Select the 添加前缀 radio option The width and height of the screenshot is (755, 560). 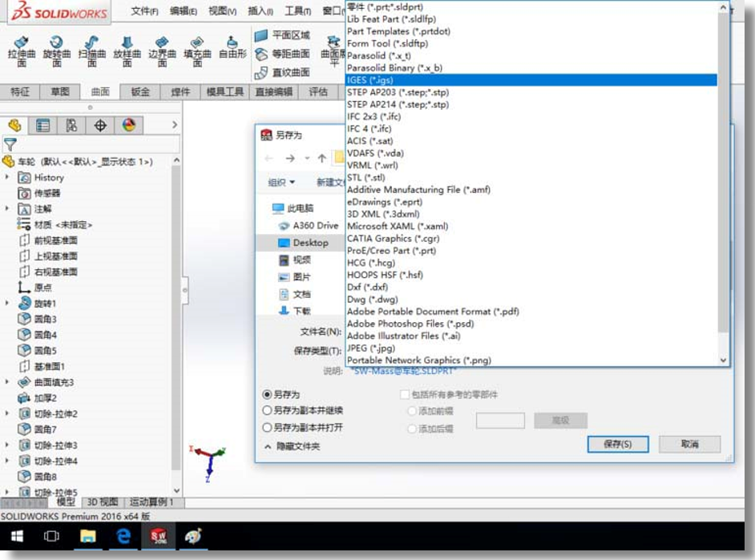point(412,411)
